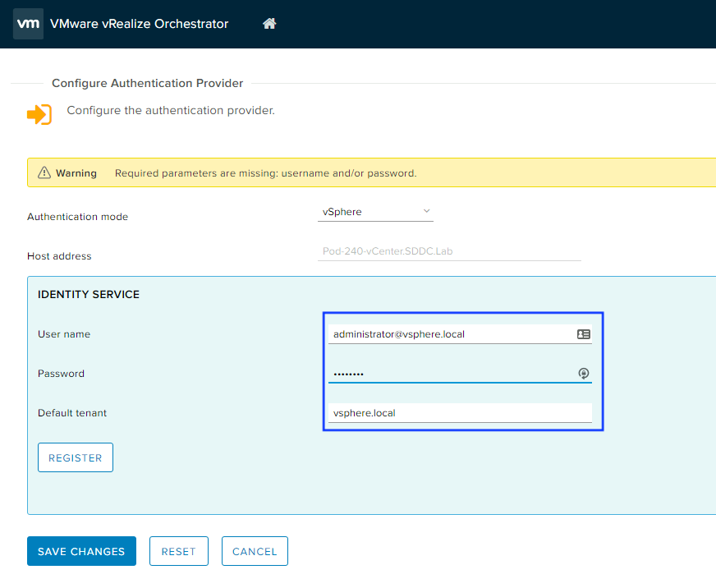Click the vm logo in header
This screenshot has height=588, width=716.
pyautogui.click(x=29, y=24)
